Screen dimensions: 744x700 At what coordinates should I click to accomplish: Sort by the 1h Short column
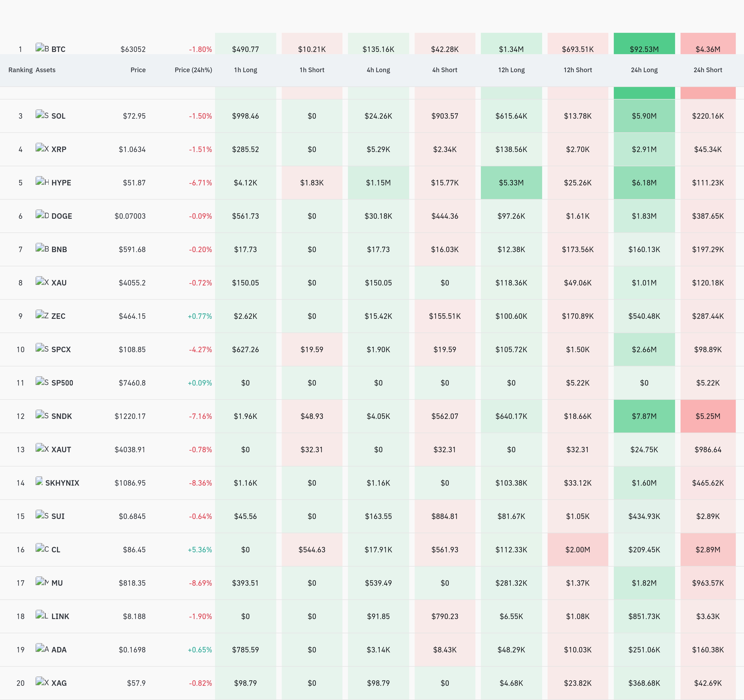click(312, 70)
